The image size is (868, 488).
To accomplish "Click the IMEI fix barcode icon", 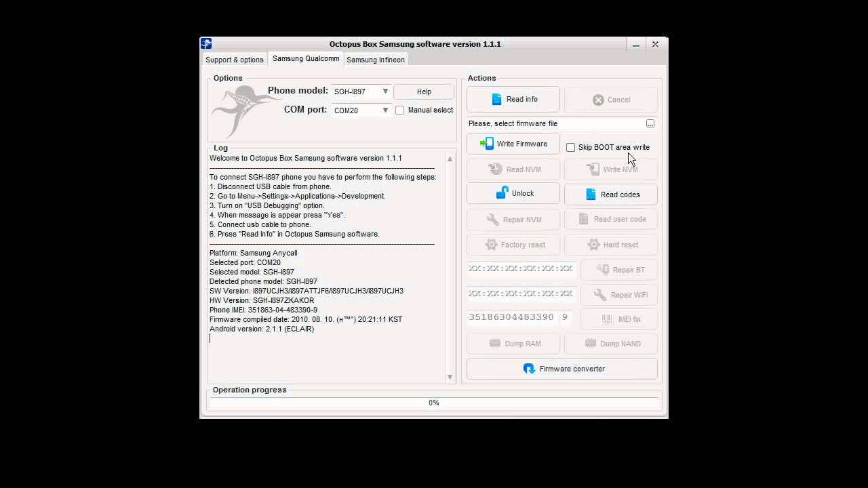I will click(607, 319).
